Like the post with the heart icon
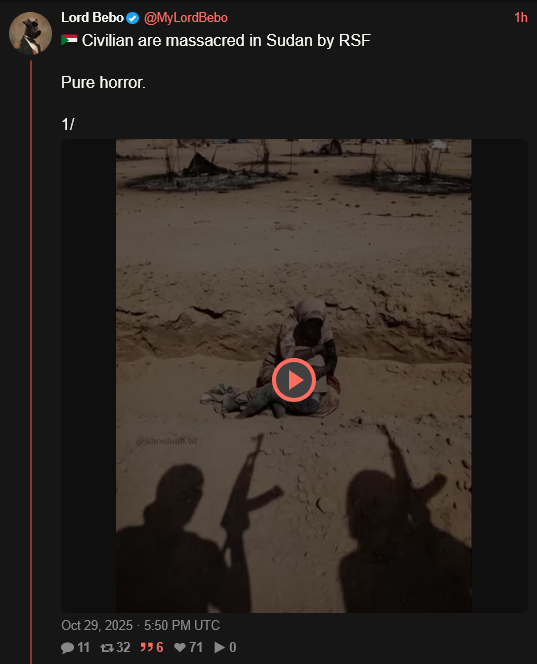The height and width of the screenshot is (664, 537). [180, 647]
